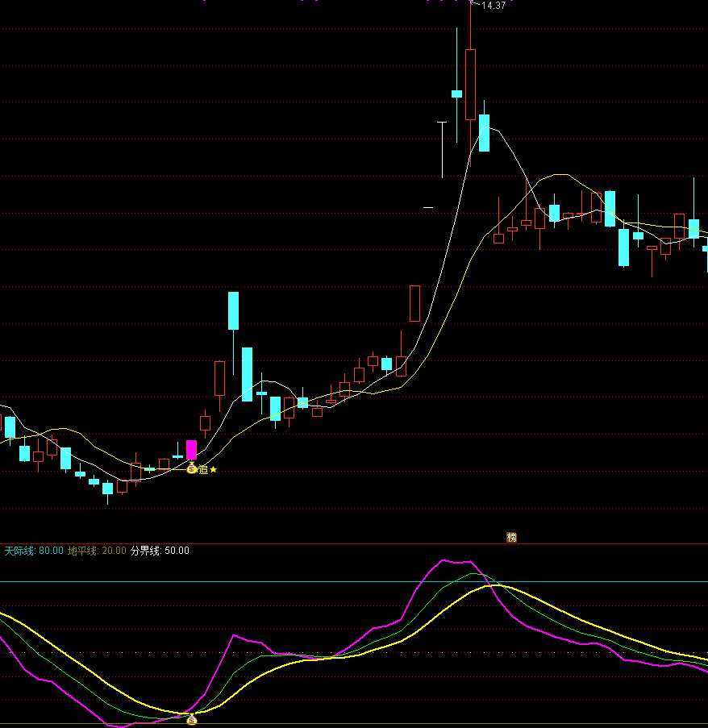708x728 pixels.
Task: Click the 14.37 high price label
Action: click(494, 6)
